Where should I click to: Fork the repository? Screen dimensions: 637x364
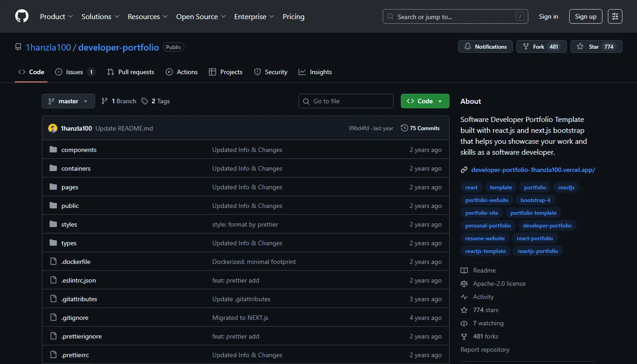click(x=541, y=46)
